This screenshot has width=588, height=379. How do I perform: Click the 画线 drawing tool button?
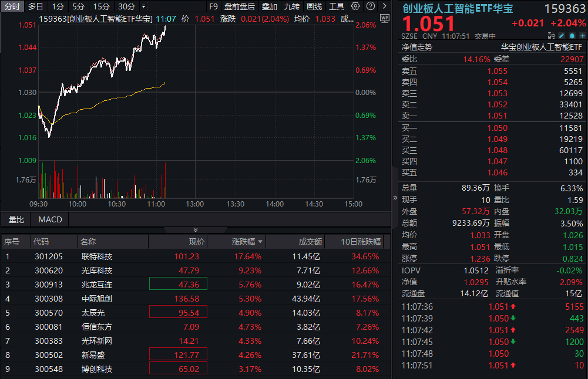pos(314,6)
